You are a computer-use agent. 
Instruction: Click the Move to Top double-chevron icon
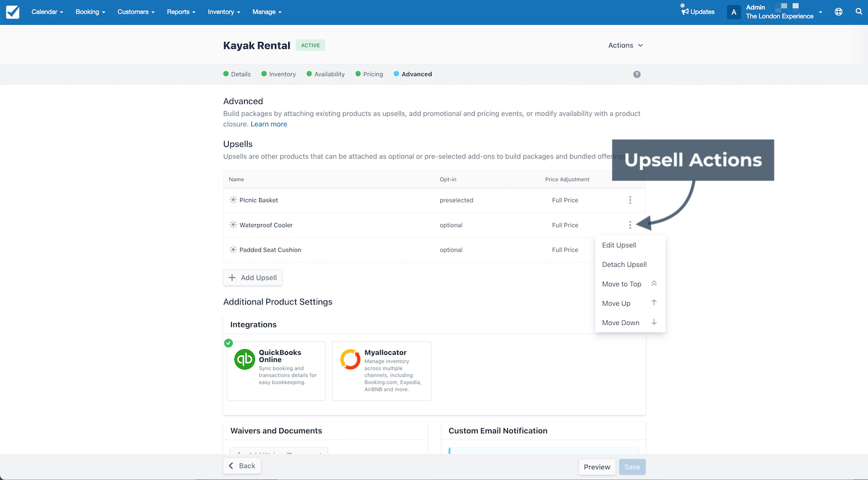pos(654,284)
